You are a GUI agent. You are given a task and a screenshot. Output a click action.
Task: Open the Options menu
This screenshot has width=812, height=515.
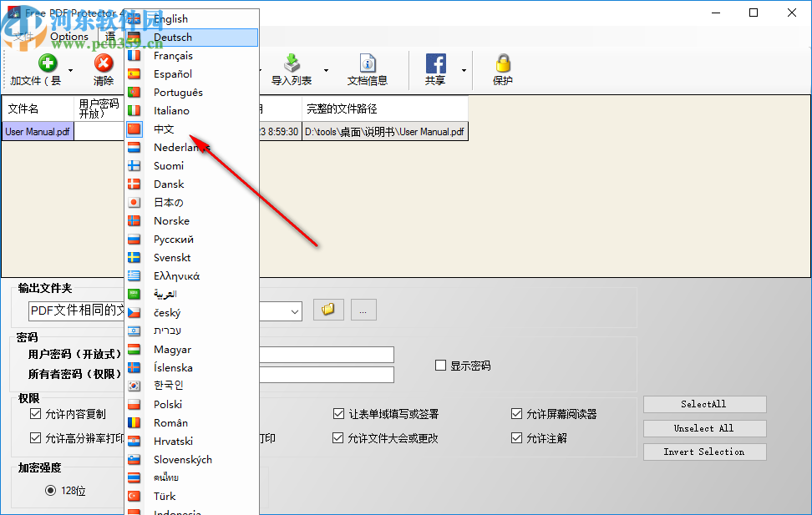tap(69, 37)
